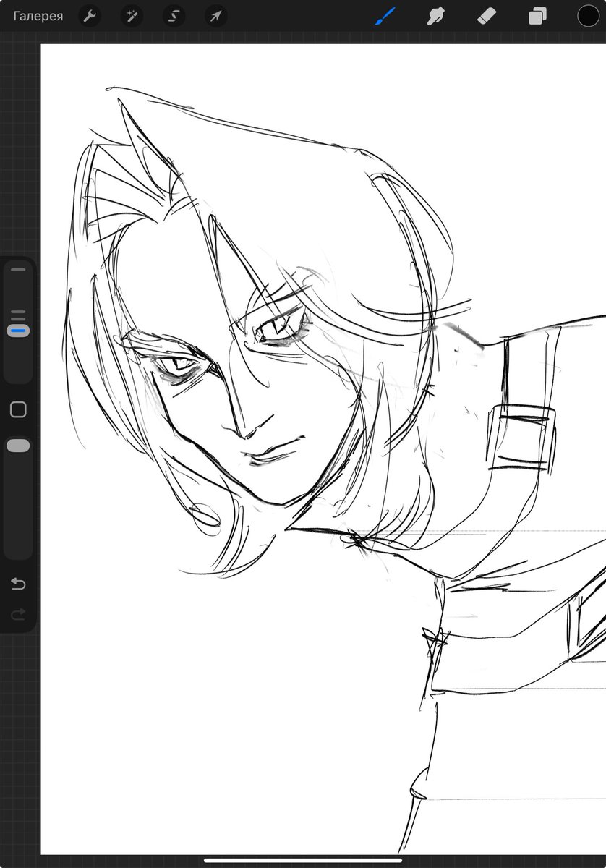Tap the Undo arrow on the sidebar

(18, 584)
